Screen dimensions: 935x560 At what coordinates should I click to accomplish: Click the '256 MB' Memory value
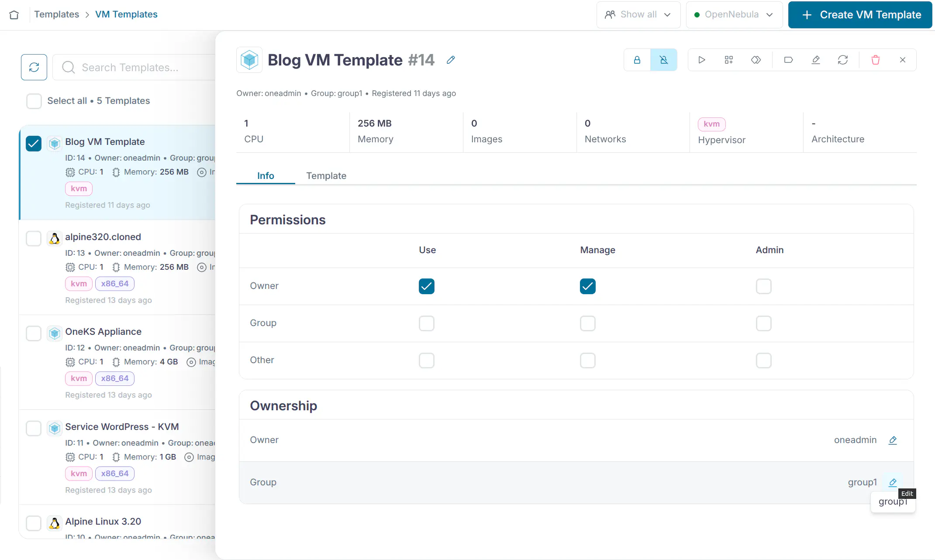pos(375,124)
